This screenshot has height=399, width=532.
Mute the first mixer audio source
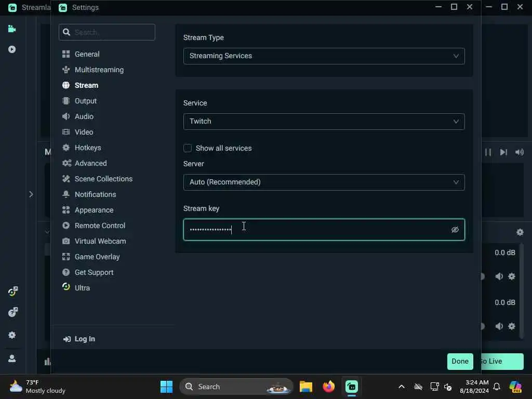tap(499, 277)
